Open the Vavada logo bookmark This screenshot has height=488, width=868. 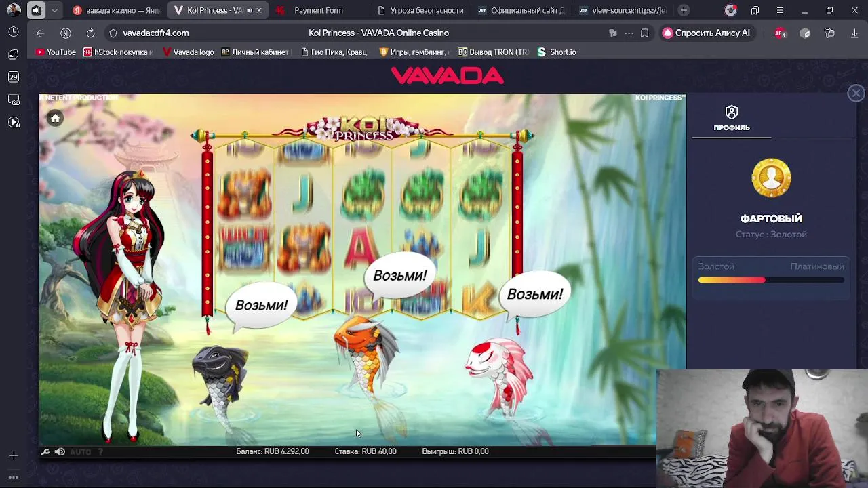pyautogui.click(x=188, y=52)
